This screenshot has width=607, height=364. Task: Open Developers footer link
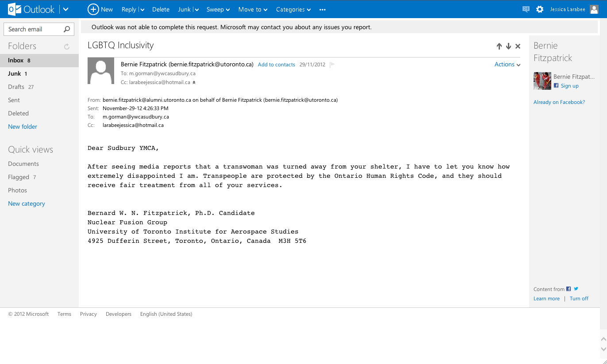[x=119, y=314]
